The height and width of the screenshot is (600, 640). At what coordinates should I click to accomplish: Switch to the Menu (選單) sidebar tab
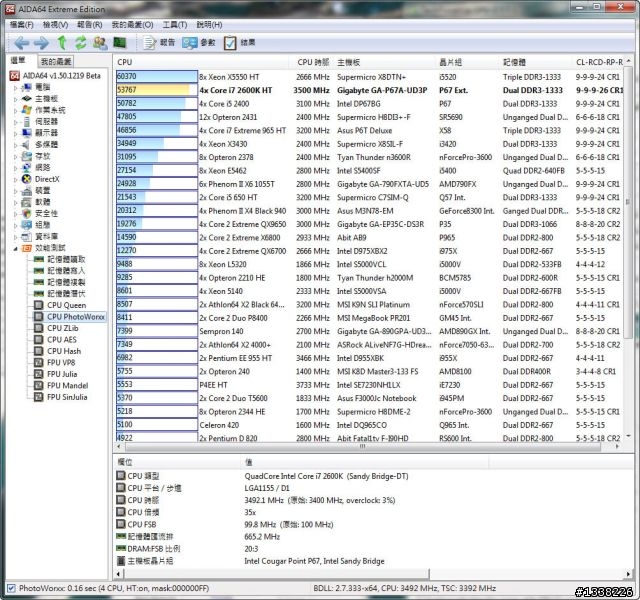(18, 60)
